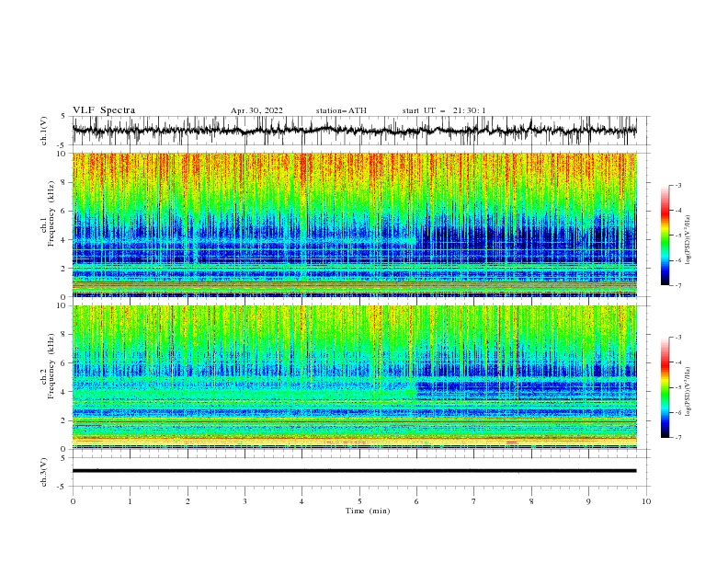Click the time axis tick label "5"
This screenshot has width=728, height=563.
point(359,501)
